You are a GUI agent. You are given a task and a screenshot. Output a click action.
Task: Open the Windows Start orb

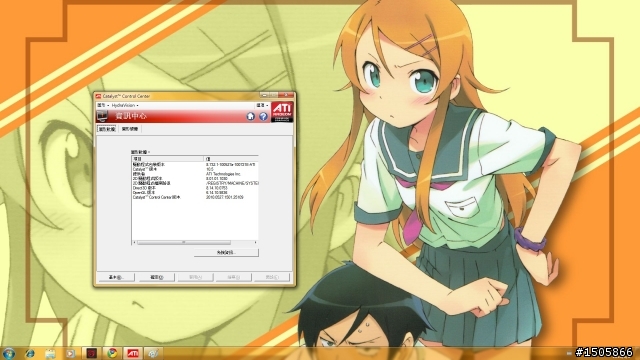[x=9, y=353]
